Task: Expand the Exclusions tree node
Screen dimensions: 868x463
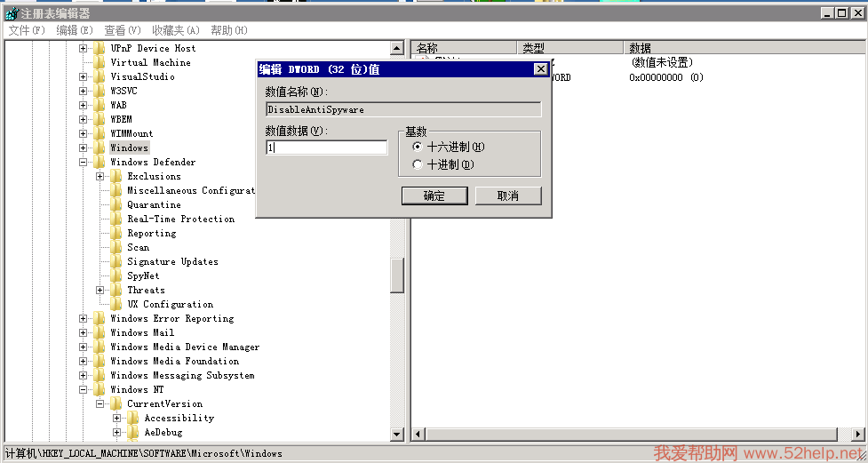Action: click(x=100, y=177)
